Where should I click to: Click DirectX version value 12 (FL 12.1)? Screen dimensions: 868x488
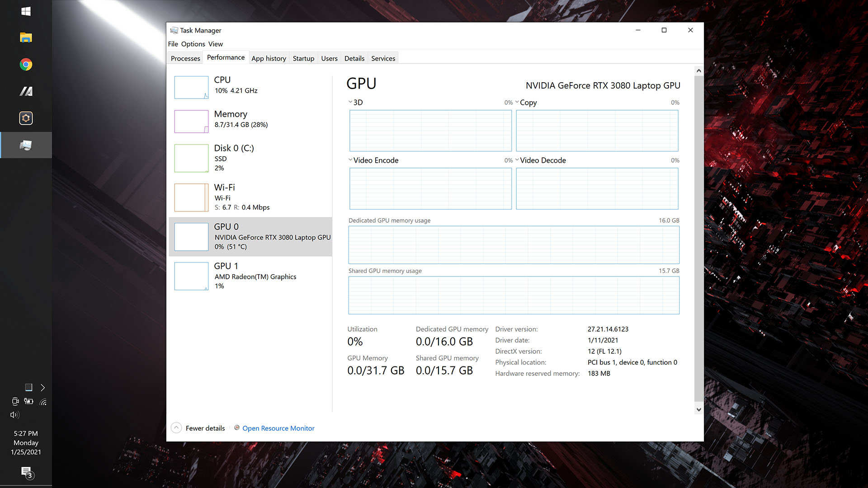pyautogui.click(x=604, y=351)
